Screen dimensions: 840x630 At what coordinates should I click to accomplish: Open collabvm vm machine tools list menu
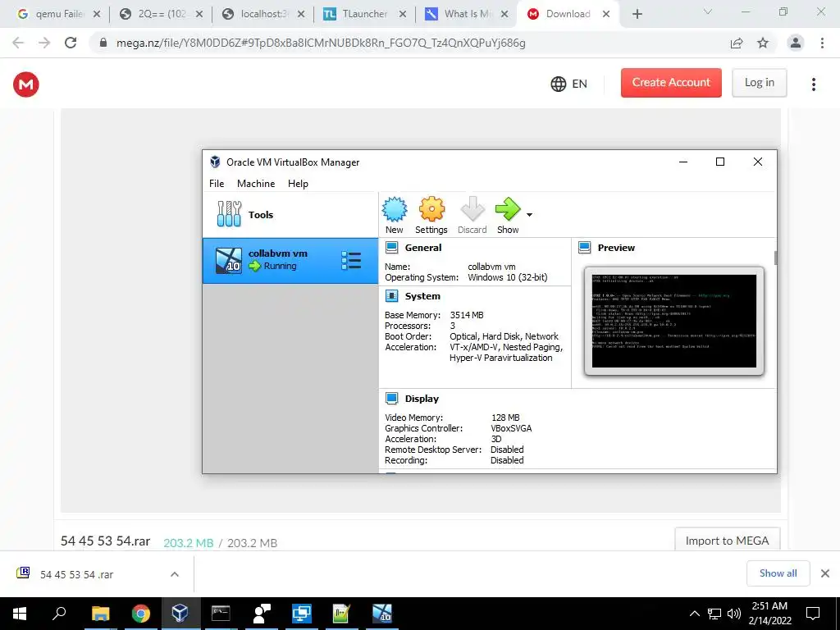coord(351,261)
